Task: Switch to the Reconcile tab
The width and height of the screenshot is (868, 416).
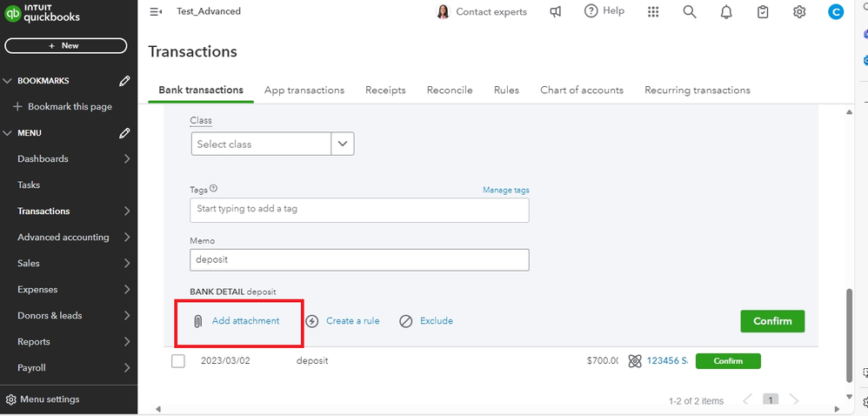Action: coord(450,90)
